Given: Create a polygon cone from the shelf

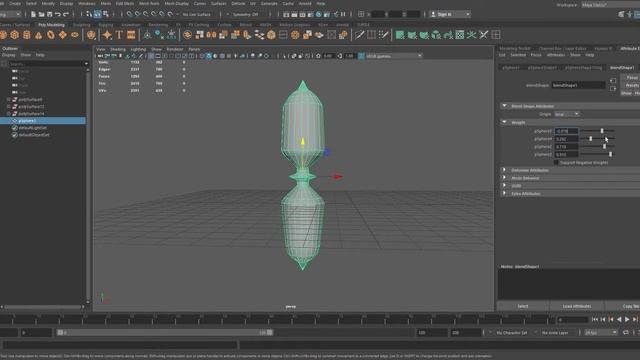Looking at the screenshot, I should click(x=38, y=35).
